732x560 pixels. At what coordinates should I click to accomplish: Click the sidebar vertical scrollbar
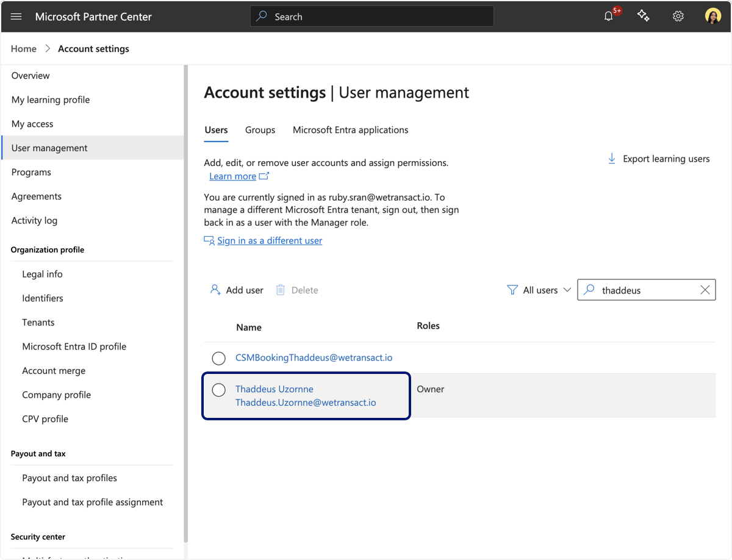pos(185,305)
